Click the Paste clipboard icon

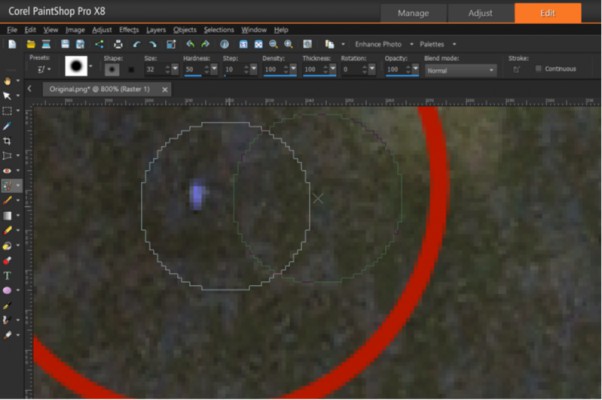(x=329, y=44)
